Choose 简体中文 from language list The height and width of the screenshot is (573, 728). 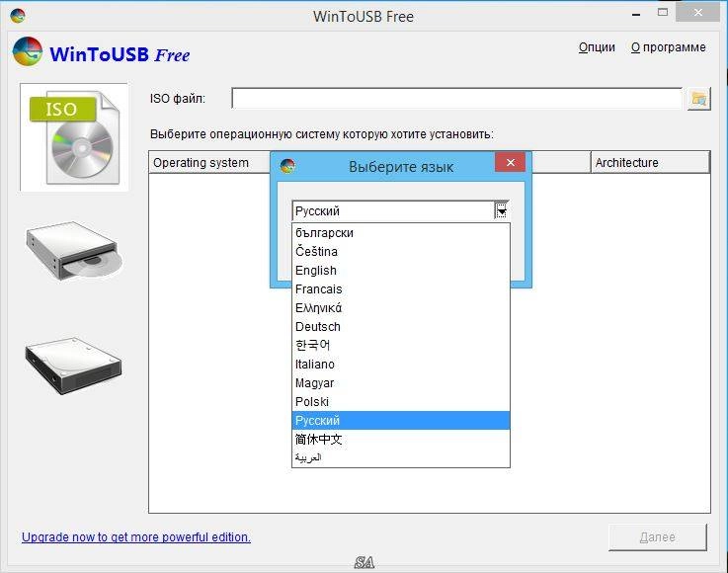coord(401,440)
